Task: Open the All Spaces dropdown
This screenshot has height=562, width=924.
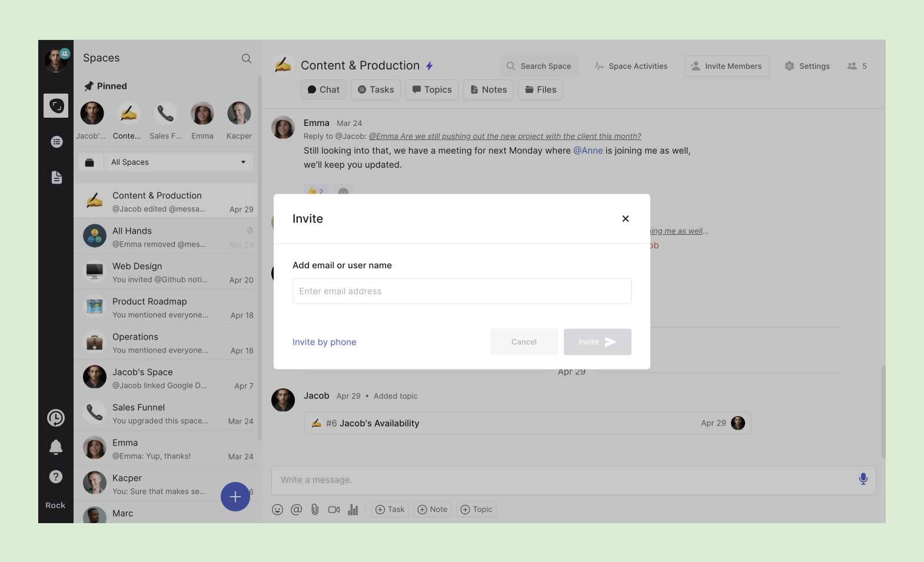Action: coord(178,162)
